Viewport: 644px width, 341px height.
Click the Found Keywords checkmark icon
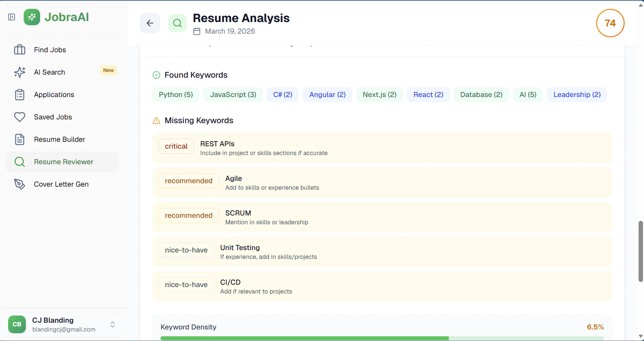point(156,75)
